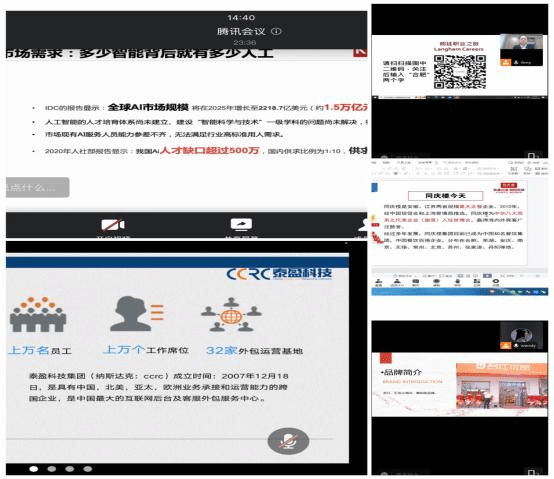Tap the share screen icon
The image size is (554, 479).
point(241,224)
